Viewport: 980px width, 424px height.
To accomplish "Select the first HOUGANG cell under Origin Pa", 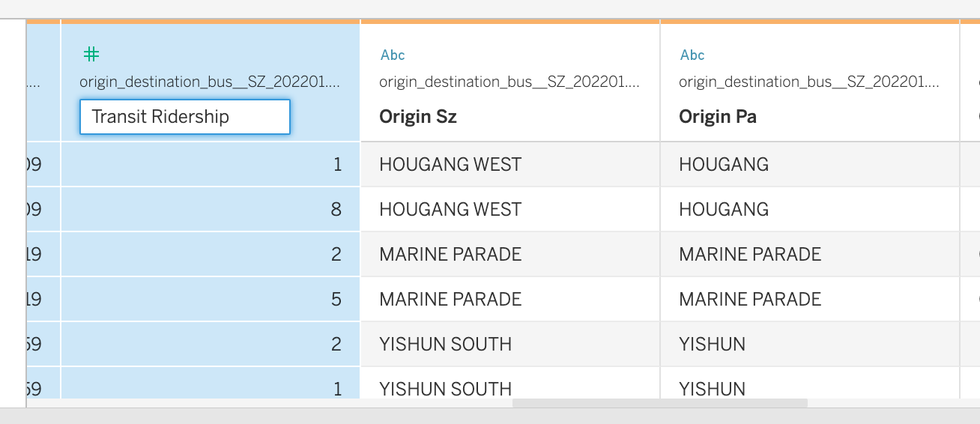I will [x=724, y=164].
